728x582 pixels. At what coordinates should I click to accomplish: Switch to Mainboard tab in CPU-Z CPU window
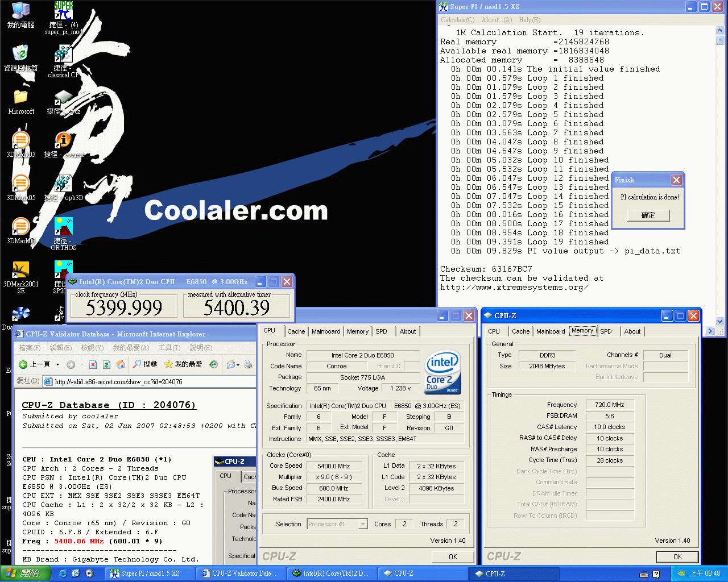click(326, 331)
